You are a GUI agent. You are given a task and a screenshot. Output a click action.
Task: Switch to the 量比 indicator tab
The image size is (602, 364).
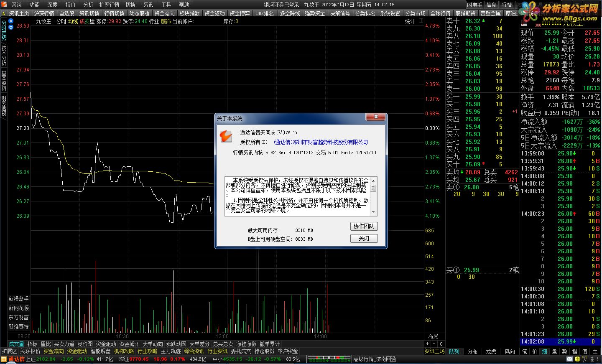46,344
